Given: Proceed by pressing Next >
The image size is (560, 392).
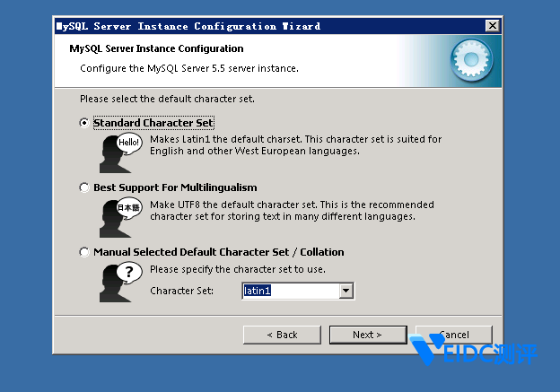Looking at the screenshot, I should 367,335.
